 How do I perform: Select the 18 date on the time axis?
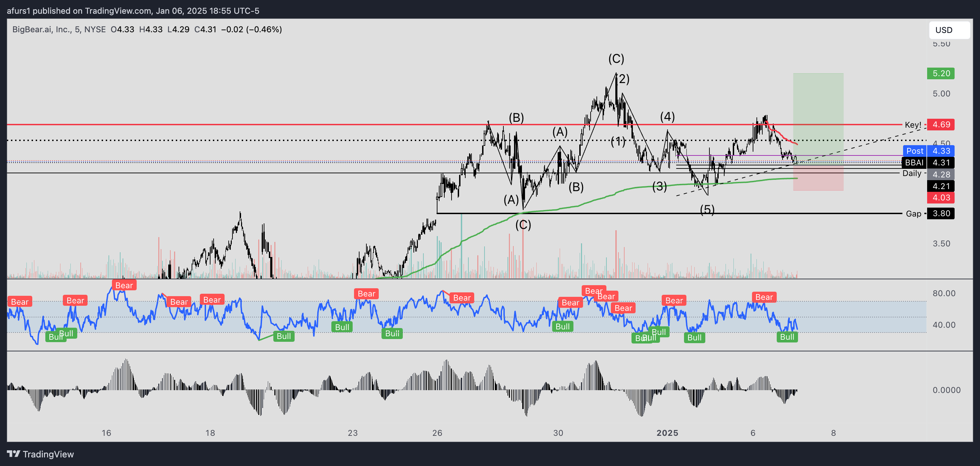[x=210, y=433]
